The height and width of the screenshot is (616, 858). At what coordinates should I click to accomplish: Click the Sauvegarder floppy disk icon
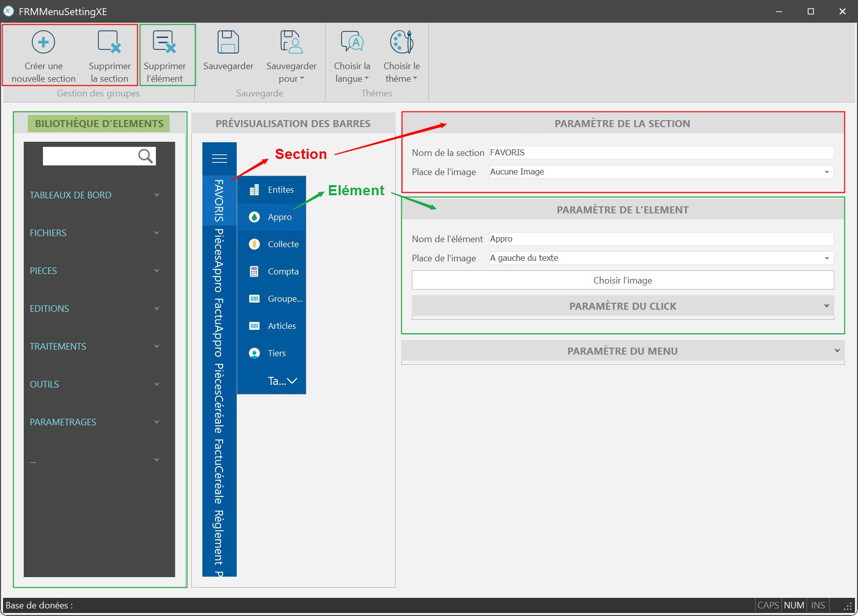[228, 42]
